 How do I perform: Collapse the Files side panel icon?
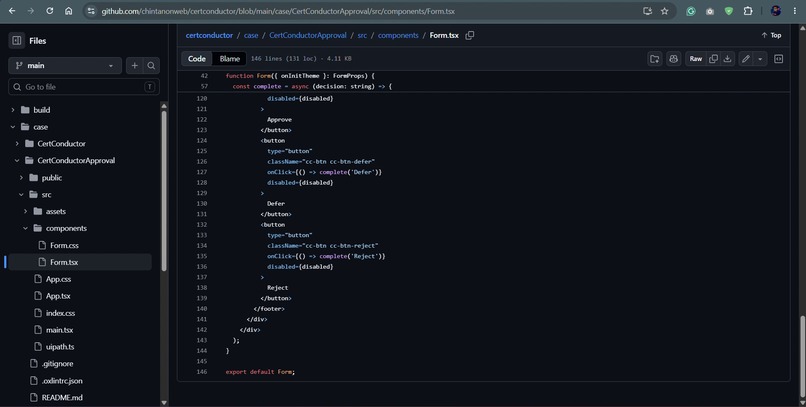point(16,41)
